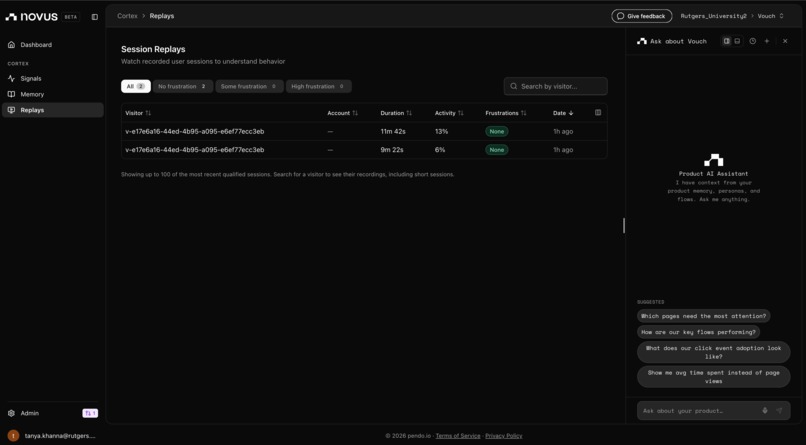Open the 11m 42s session visitor ID
The width and height of the screenshot is (806, 445).
click(195, 132)
